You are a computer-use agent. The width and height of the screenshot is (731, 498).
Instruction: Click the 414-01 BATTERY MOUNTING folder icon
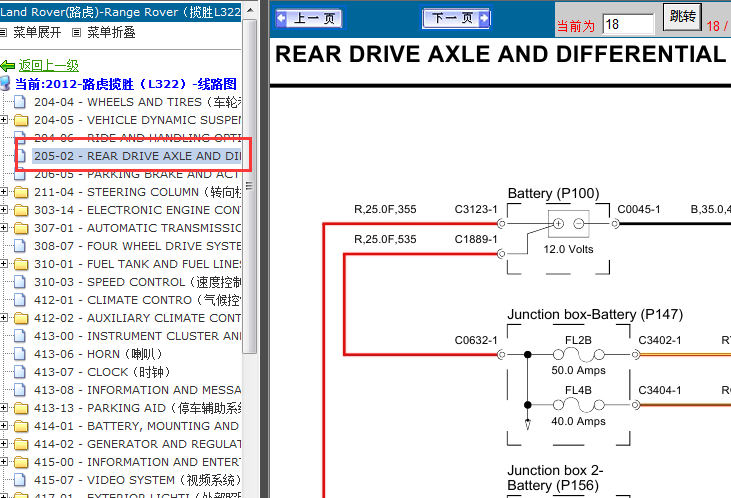coord(21,426)
